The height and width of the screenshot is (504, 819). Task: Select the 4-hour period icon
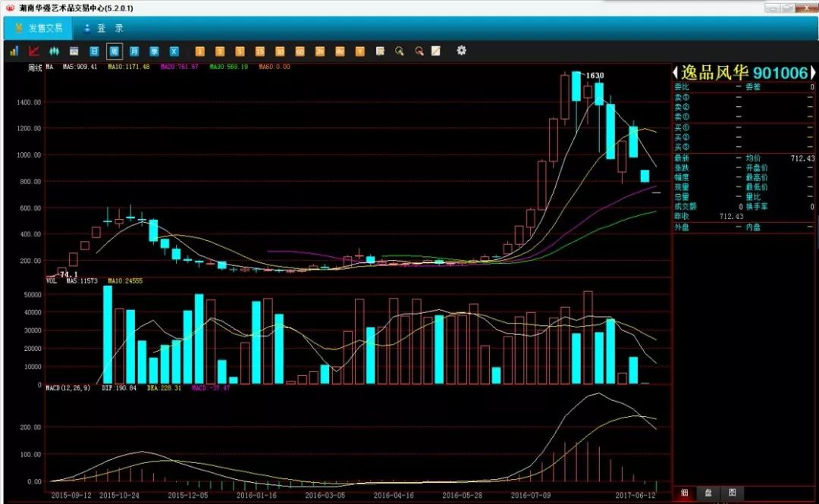click(x=340, y=51)
